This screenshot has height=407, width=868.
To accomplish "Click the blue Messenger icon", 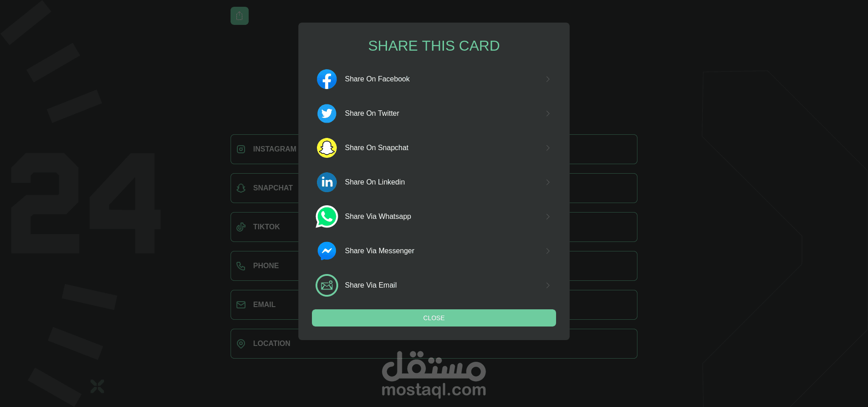I will click(x=326, y=251).
